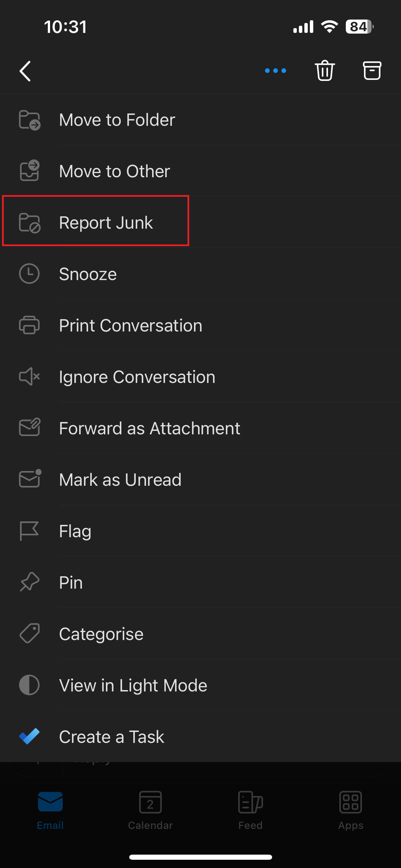The height and width of the screenshot is (868, 401).
Task: Choose Report Junk from the menu
Action: 106,222
